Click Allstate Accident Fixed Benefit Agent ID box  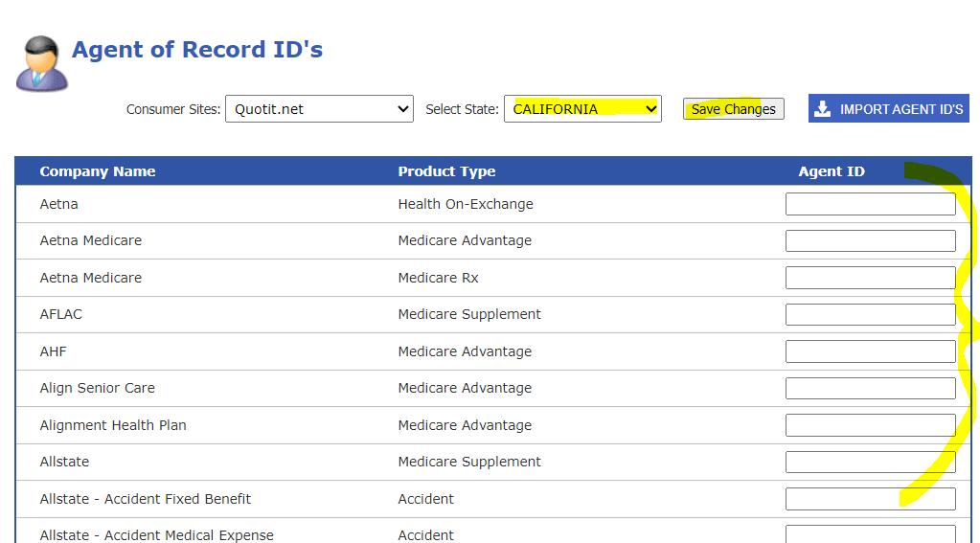pos(870,499)
